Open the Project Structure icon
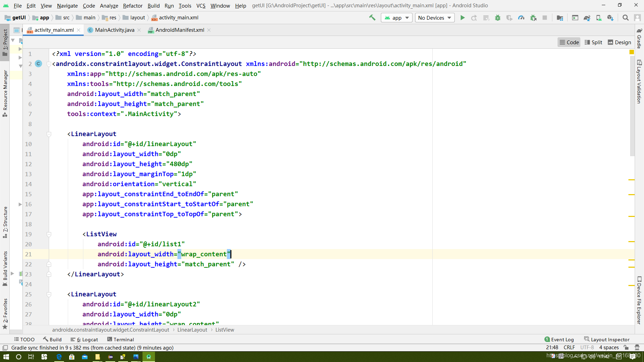Image resolution: width=644 pixels, height=362 pixels. coord(560,18)
